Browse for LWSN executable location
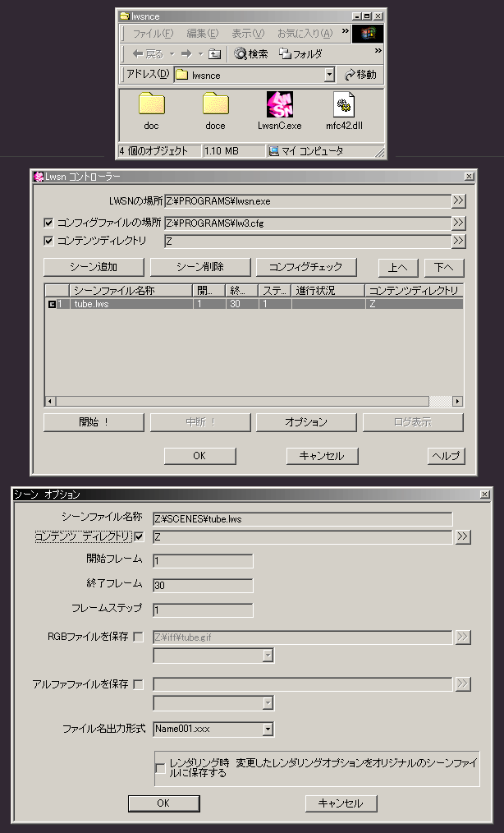Image resolution: width=504 pixels, height=833 pixels. [x=458, y=200]
